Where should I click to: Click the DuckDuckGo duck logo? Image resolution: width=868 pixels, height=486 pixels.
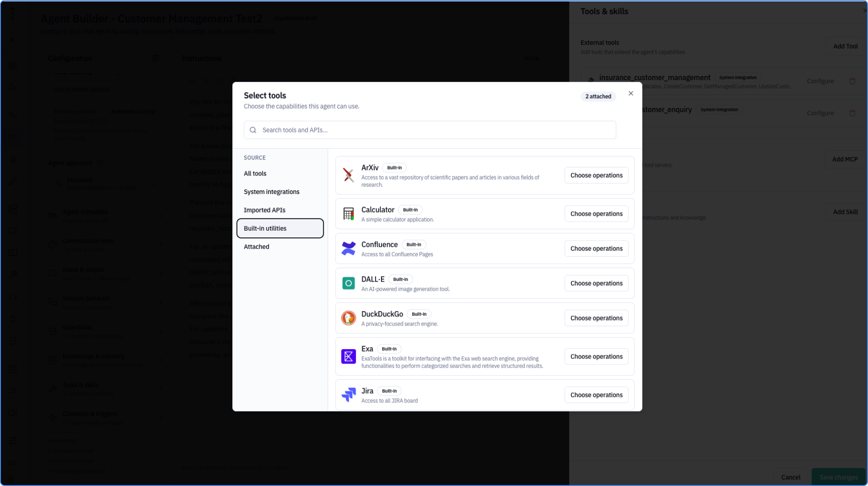click(348, 318)
